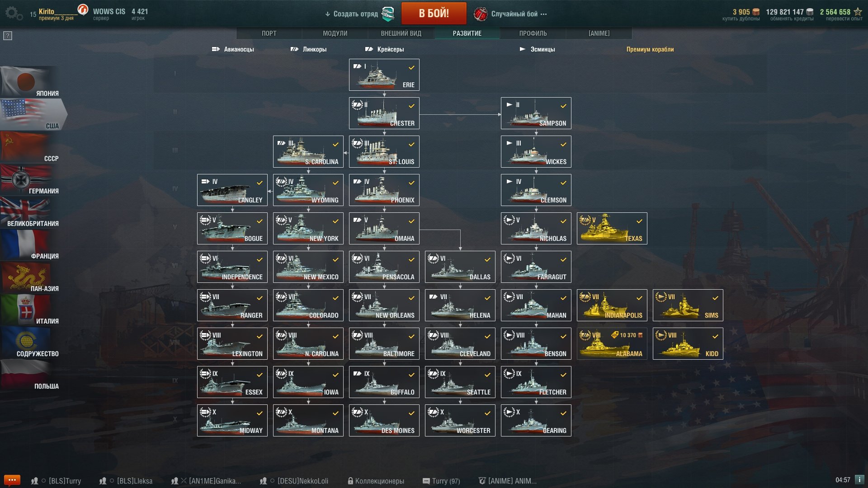The image size is (868, 488).
Task: Switch to the ПРОФИЛЬ tab
Action: [x=533, y=33]
